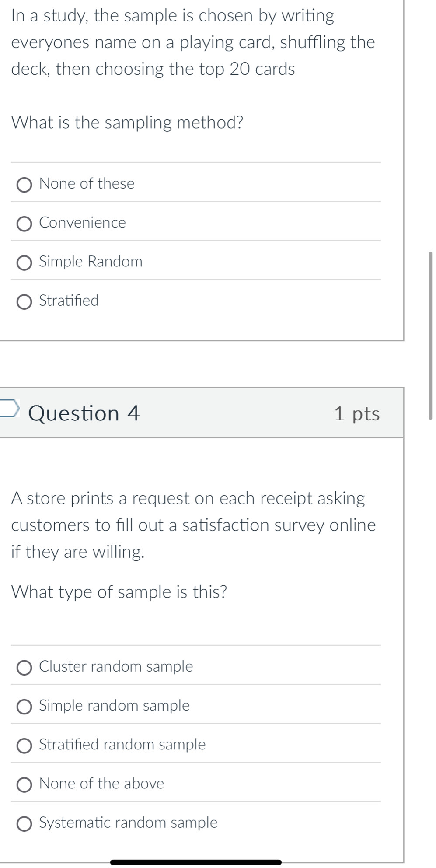
Task: Click the vertical page scrollbar thumb
Action: [x=430, y=335]
